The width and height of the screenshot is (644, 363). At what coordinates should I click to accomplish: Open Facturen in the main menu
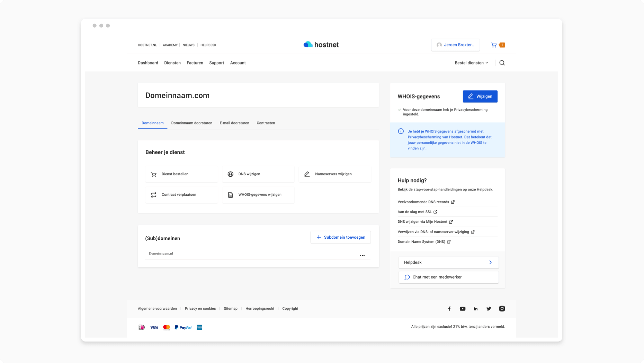[195, 63]
